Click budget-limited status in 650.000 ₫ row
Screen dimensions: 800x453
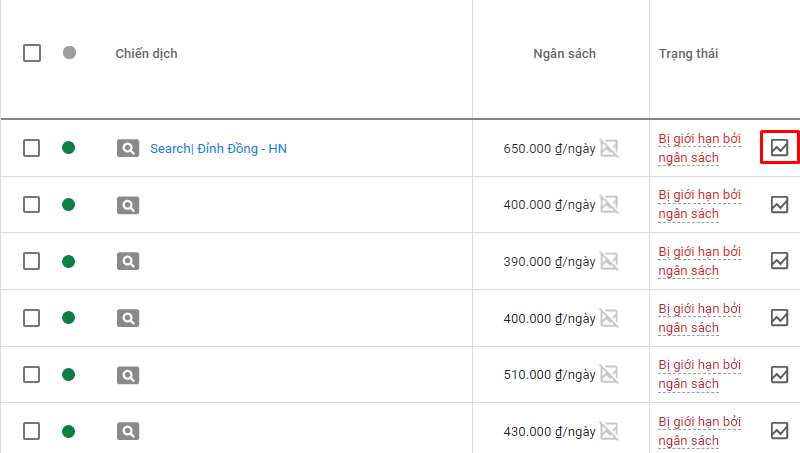(x=699, y=148)
